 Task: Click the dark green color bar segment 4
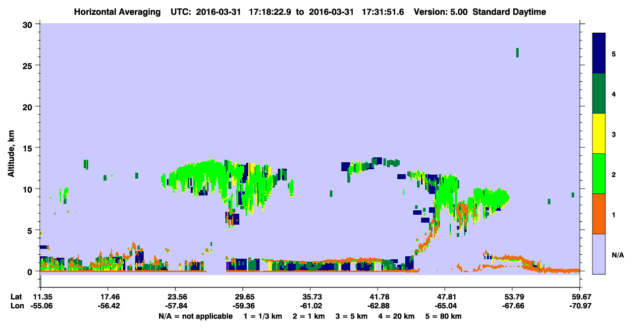tap(599, 94)
